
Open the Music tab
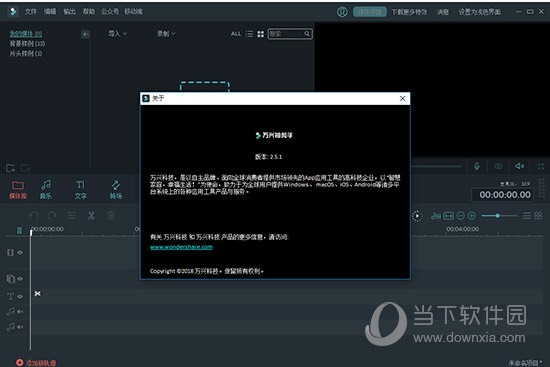pos(46,190)
